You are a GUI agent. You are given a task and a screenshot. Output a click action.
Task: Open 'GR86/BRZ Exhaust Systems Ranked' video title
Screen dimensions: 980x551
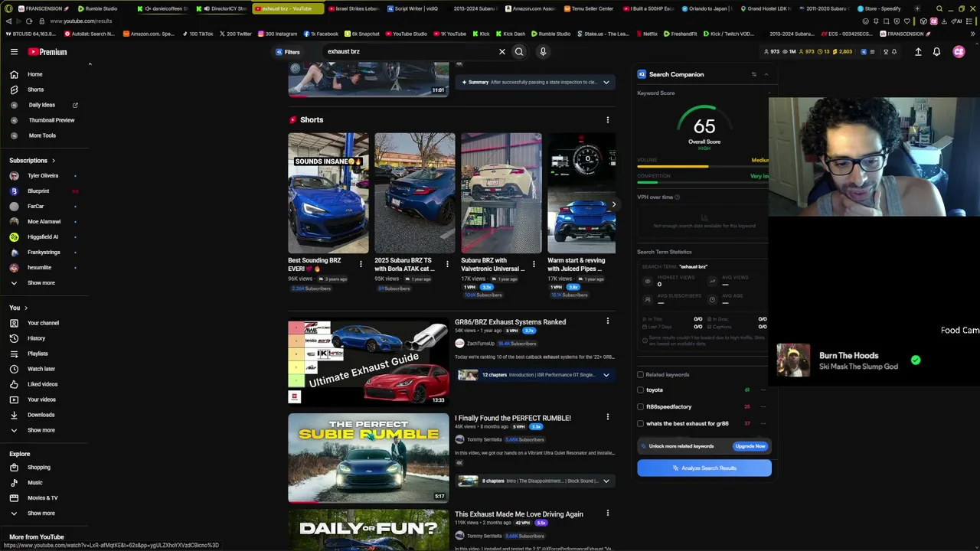click(511, 322)
